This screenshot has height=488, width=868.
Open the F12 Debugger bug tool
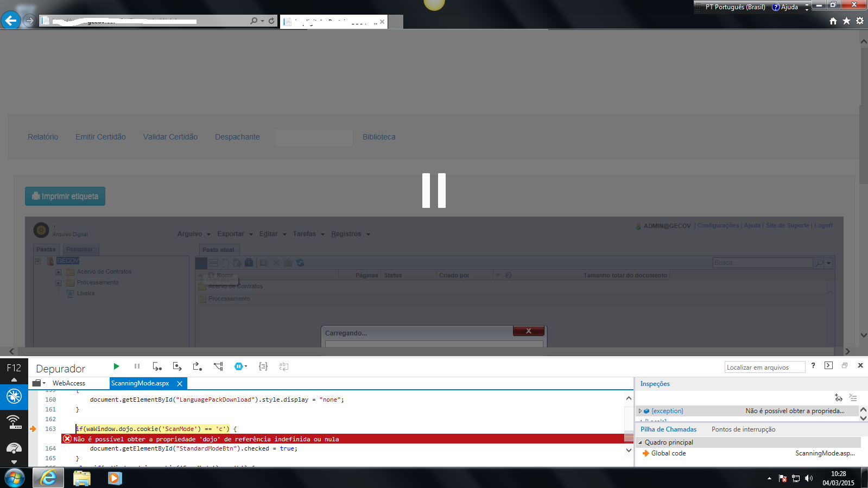pos(14,396)
